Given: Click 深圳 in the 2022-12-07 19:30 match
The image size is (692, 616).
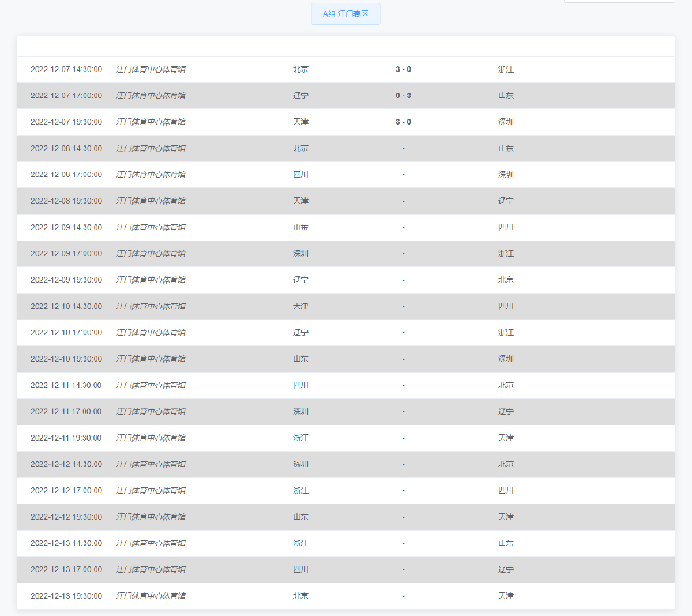Looking at the screenshot, I should pyautogui.click(x=506, y=122).
